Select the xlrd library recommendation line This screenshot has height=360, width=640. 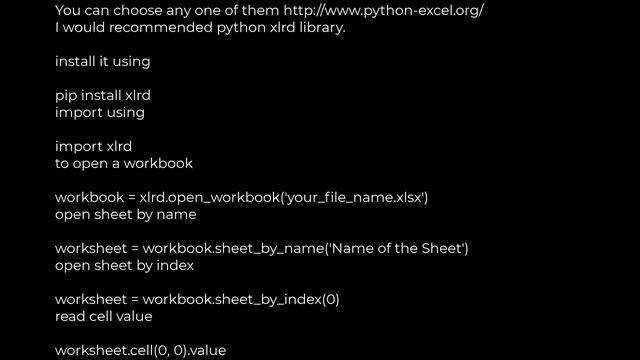[200, 28]
